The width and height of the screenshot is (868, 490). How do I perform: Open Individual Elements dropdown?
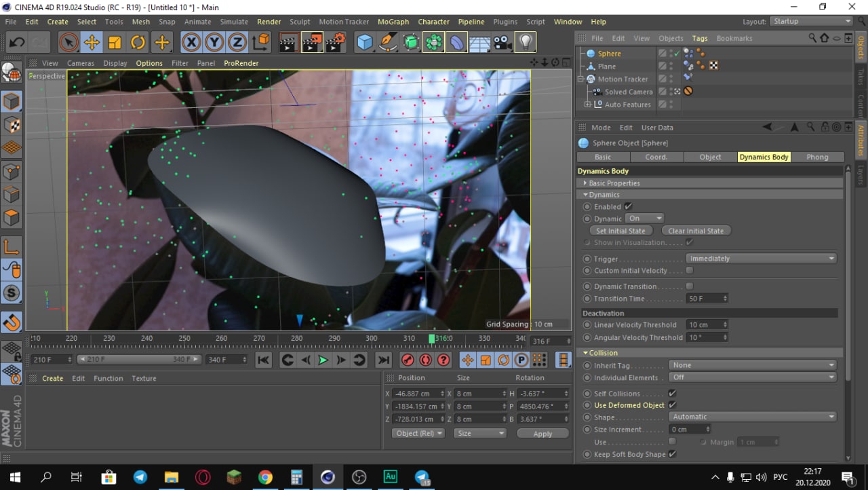coord(753,377)
